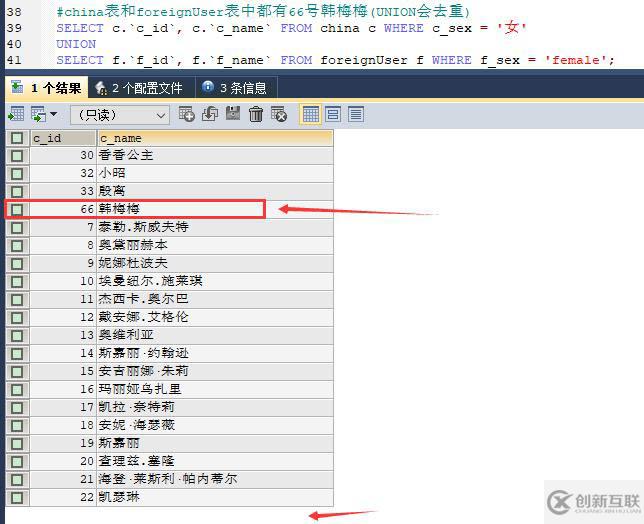Toggle the select-all checkbox in header
Viewport: 644px width, 524px height.
[x=17, y=138]
